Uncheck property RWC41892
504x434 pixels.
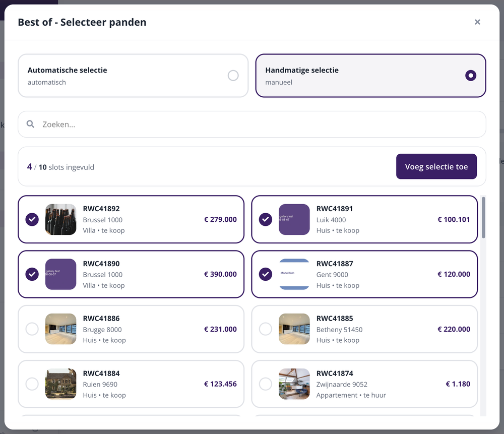(x=32, y=219)
